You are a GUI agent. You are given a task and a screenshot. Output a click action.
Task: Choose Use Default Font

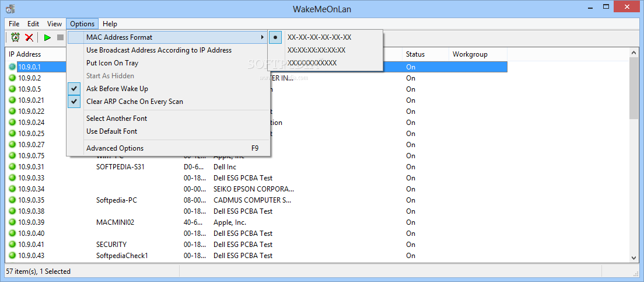pos(169,131)
